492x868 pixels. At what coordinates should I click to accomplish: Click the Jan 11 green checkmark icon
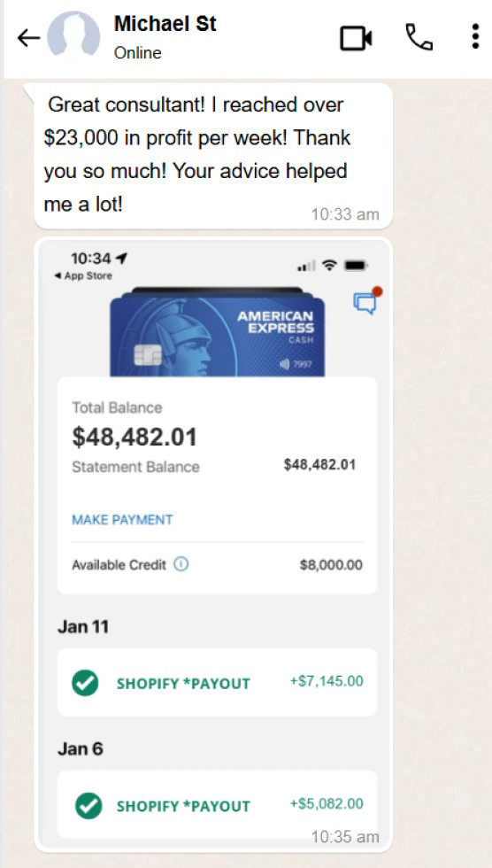point(85,683)
